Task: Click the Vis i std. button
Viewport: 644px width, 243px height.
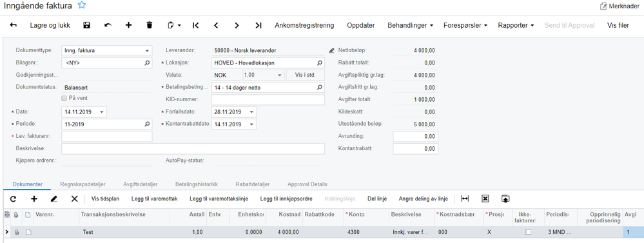Action: (306, 75)
